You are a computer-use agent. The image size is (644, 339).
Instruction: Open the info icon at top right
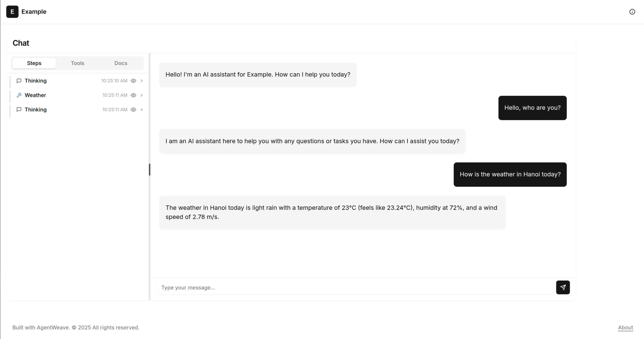[x=632, y=12]
